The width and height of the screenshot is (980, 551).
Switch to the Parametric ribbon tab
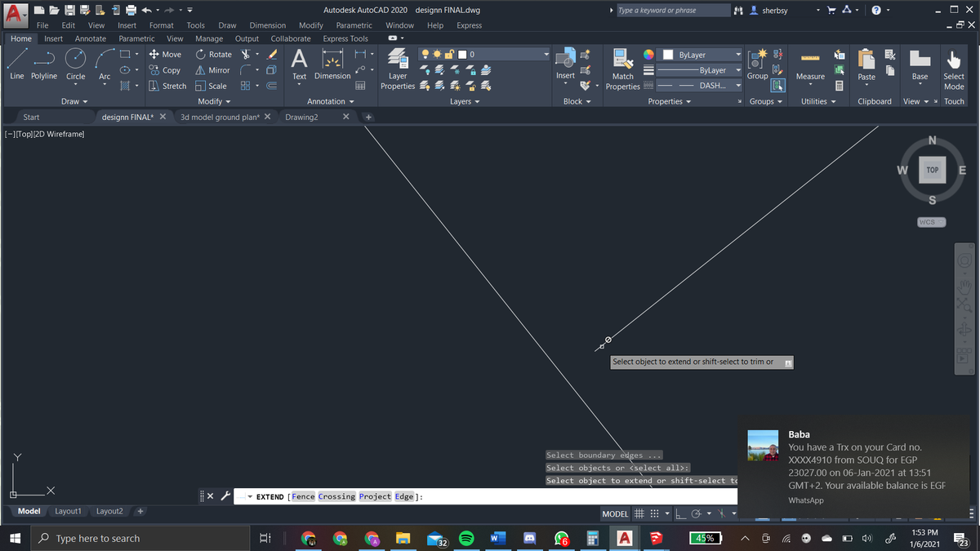(x=136, y=38)
